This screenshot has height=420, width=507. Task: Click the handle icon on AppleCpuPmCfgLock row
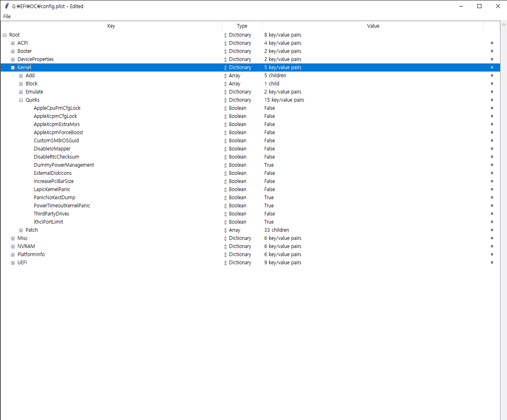pyautogui.click(x=492, y=108)
